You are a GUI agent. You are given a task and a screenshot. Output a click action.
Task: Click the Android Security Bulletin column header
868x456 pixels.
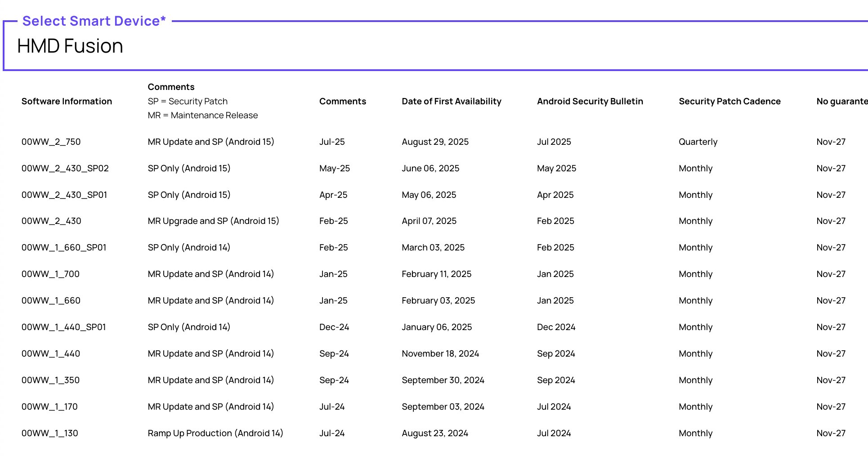click(x=590, y=101)
